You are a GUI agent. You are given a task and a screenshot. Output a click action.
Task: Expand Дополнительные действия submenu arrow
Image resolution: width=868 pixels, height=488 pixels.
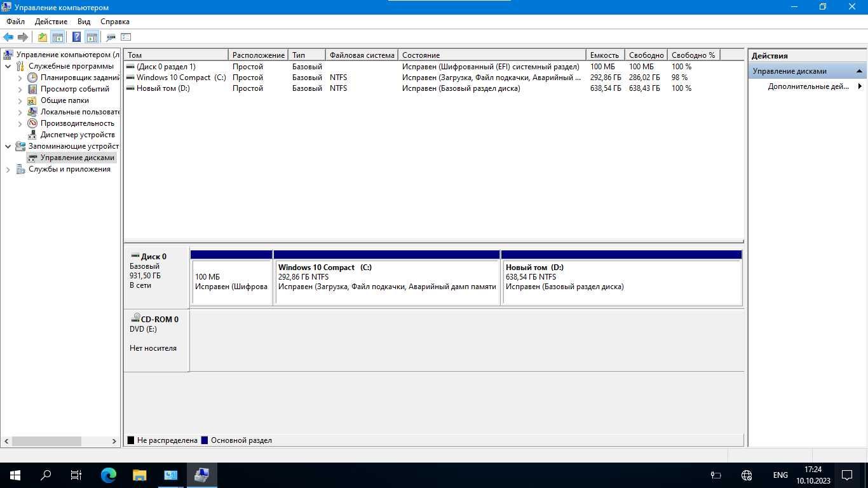point(860,86)
